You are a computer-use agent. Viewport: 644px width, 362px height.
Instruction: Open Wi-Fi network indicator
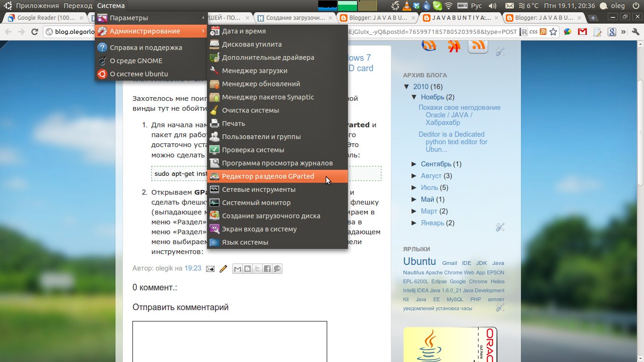pyautogui.click(x=448, y=6)
